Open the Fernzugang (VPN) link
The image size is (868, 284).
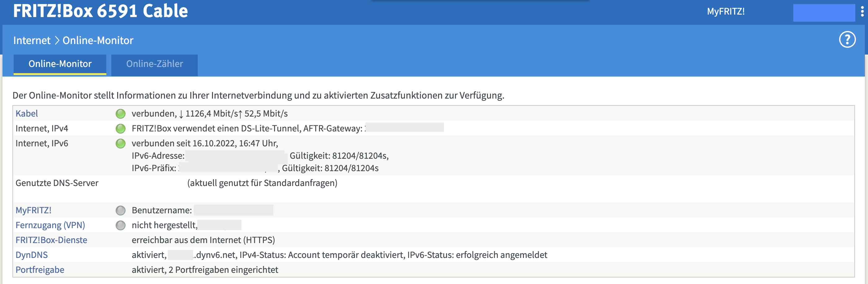(x=50, y=225)
